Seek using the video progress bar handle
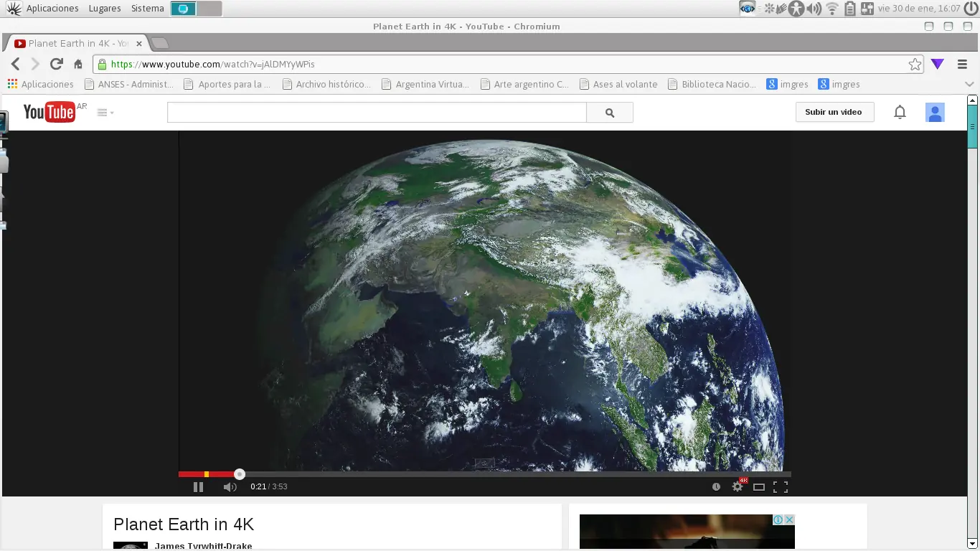 pyautogui.click(x=240, y=474)
